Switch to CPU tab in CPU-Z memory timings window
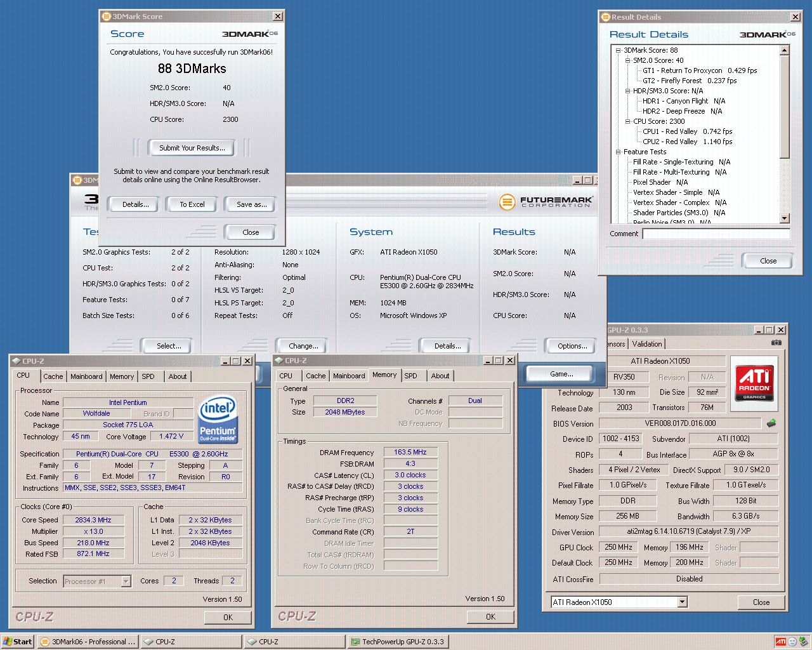Viewport: 812px width, 650px height. [x=286, y=376]
